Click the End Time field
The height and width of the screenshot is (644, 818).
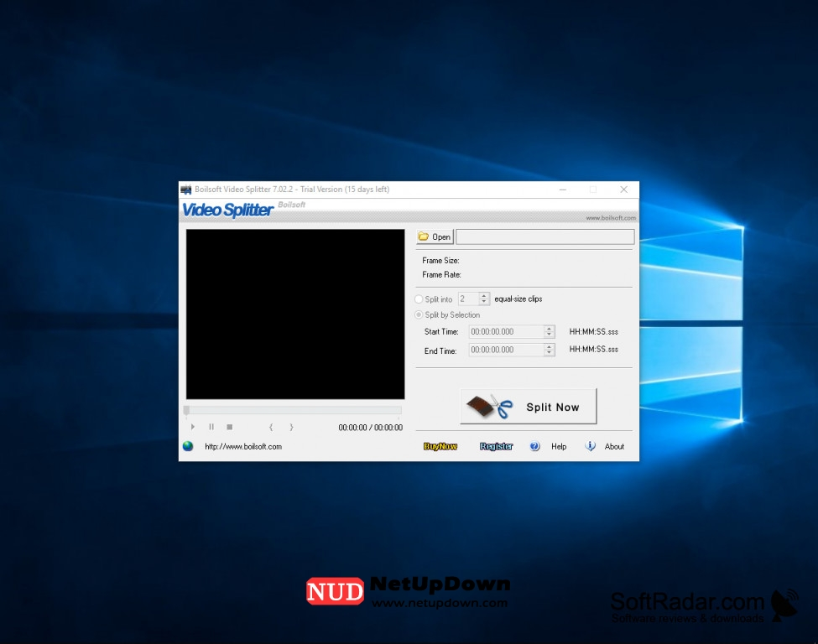(x=506, y=350)
